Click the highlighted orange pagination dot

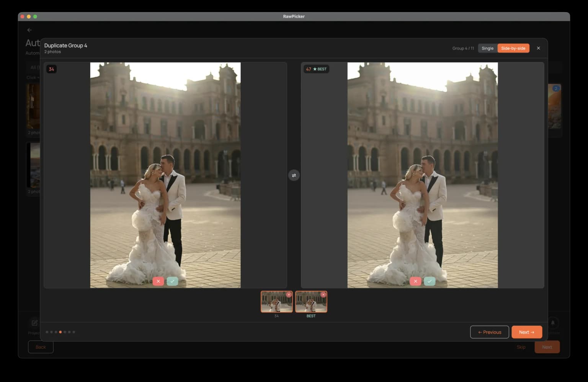60,332
